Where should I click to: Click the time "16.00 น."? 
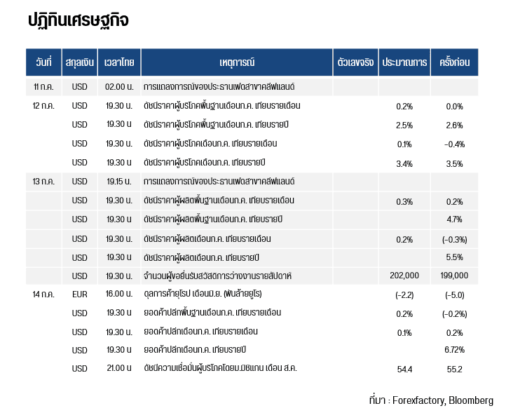(119, 294)
